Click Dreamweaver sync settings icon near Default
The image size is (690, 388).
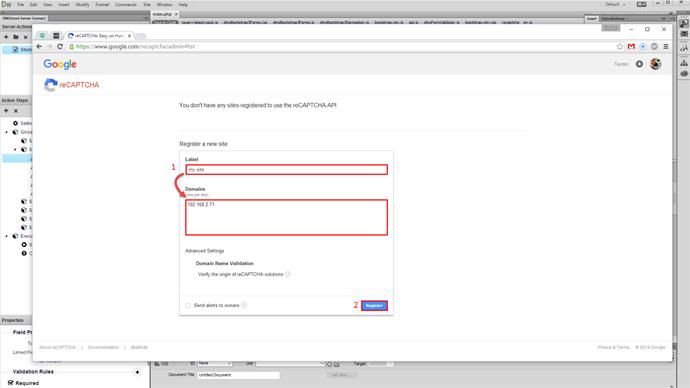point(642,4)
